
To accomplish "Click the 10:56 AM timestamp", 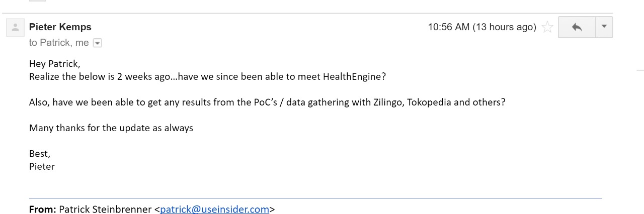I will click(x=481, y=27).
